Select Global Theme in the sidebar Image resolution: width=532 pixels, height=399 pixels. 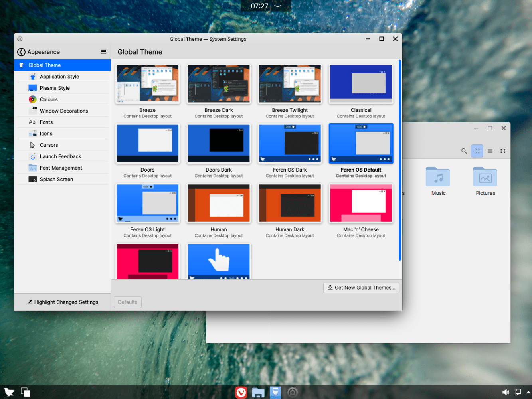[44, 65]
